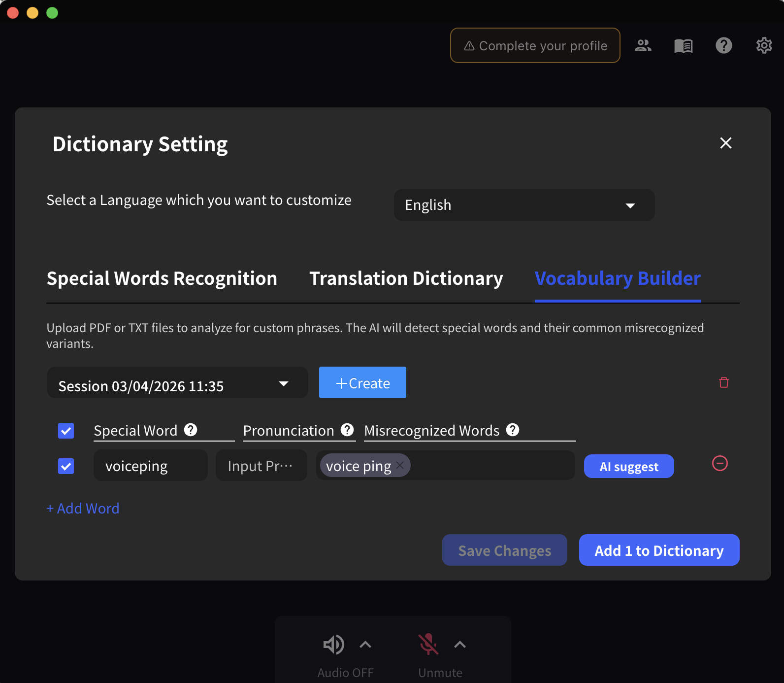Show help for Misrecognized Words column
This screenshot has height=683, width=784.
tap(513, 430)
